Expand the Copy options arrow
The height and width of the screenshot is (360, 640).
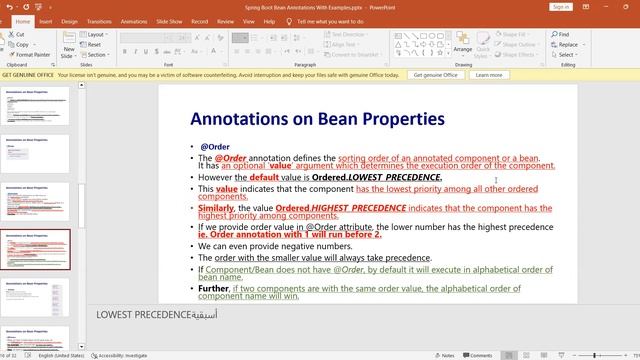(x=34, y=44)
